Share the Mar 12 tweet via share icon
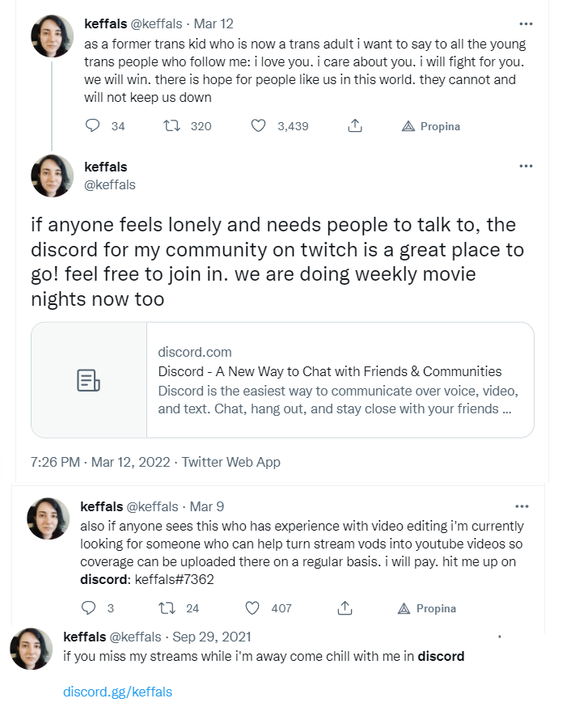The image size is (571, 728). pyautogui.click(x=354, y=126)
